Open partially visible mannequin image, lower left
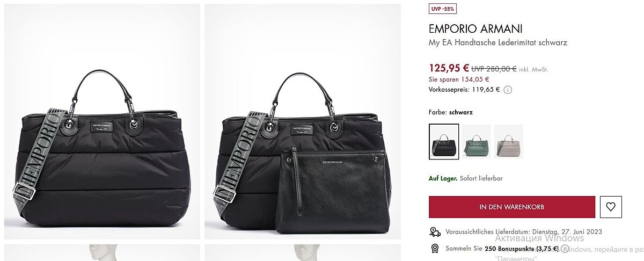The image size is (644, 261). coord(102,253)
